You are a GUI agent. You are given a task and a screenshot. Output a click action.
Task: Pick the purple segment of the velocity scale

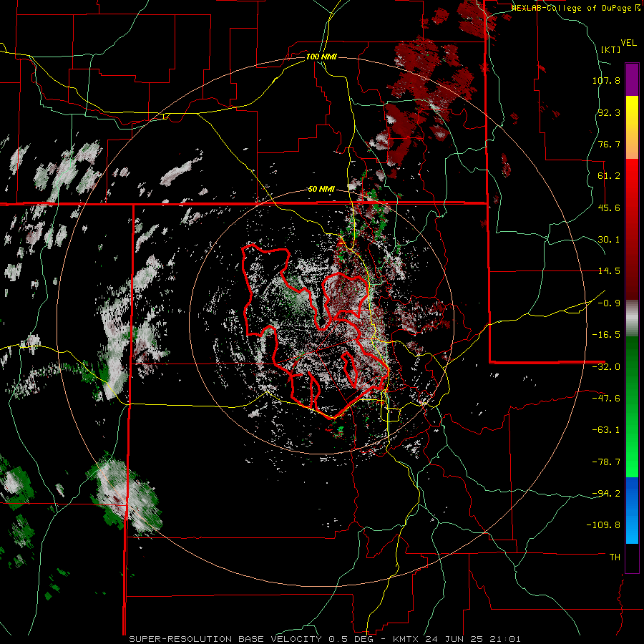(632, 79)
